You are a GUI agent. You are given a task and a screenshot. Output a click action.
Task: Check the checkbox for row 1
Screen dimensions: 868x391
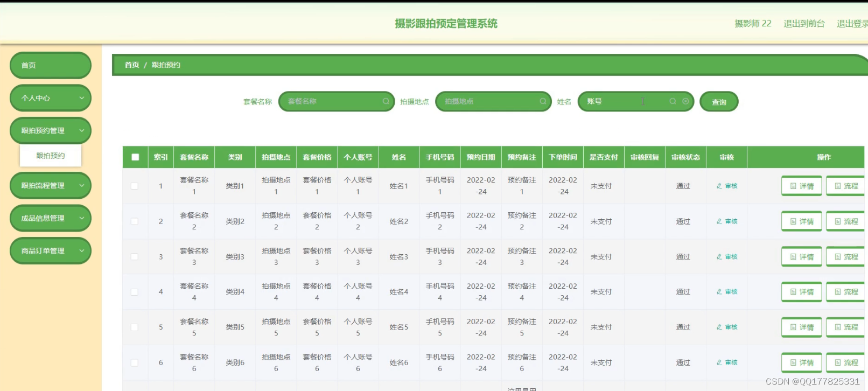pos(135,186)
